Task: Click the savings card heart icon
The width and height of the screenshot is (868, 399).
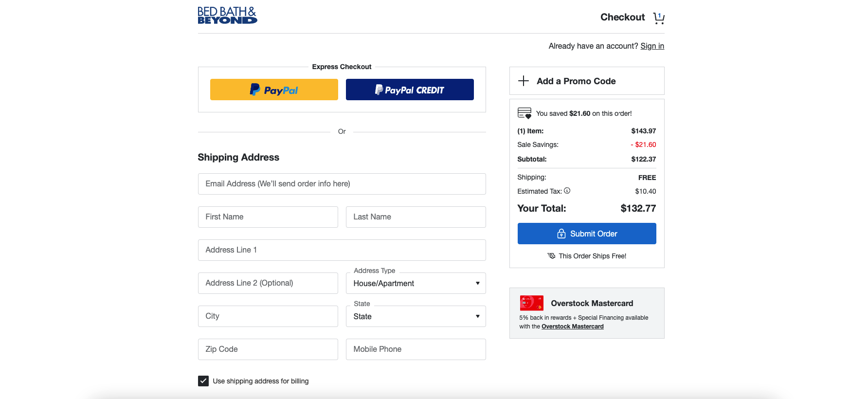Action: point(524,113)
